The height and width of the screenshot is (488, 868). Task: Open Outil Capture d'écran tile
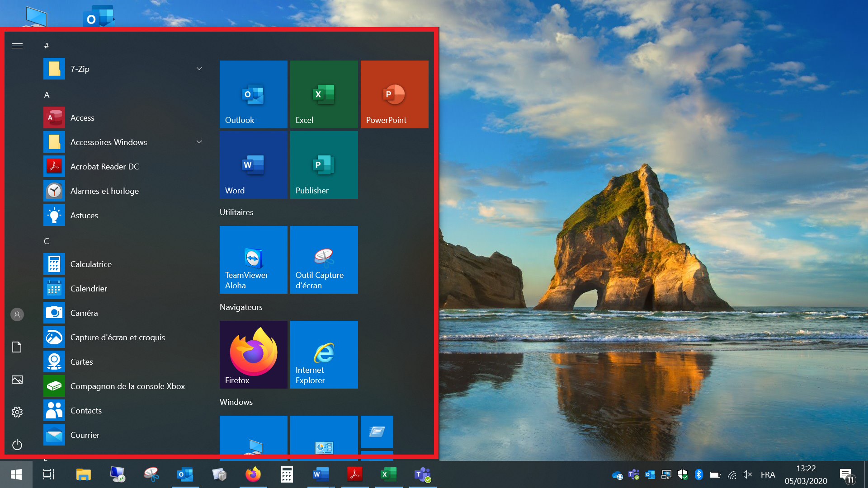(x=324, y=260)
